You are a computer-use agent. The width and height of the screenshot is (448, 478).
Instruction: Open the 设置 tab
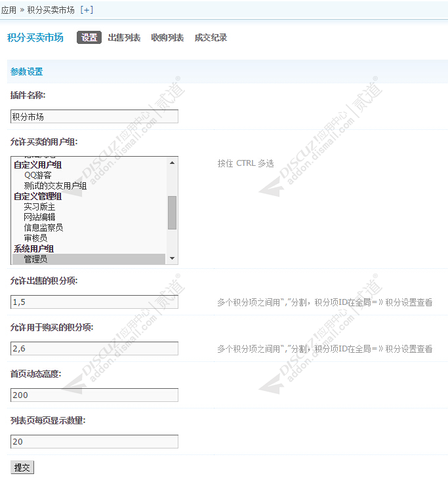[89, 37]
